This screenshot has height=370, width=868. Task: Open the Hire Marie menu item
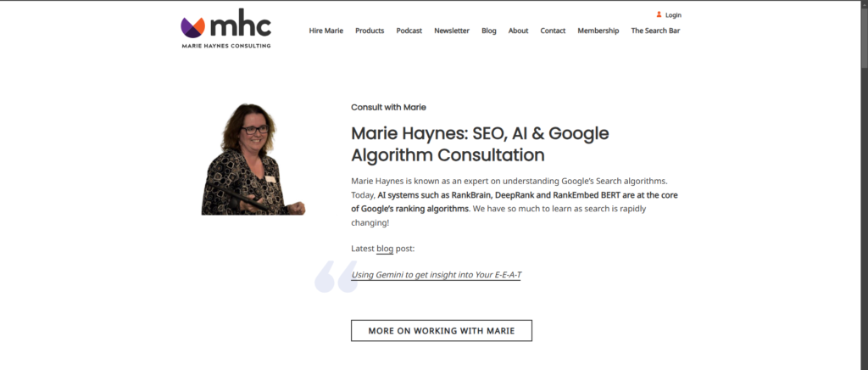326,31
